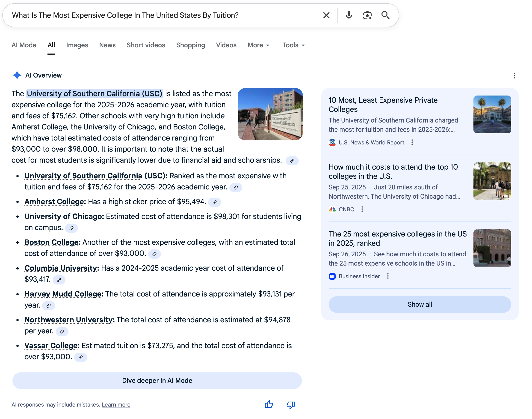Give thumbs up to AI Overview
Image resolution: width=532 pixels, height=419 pixels.
[x=269, y=404]
